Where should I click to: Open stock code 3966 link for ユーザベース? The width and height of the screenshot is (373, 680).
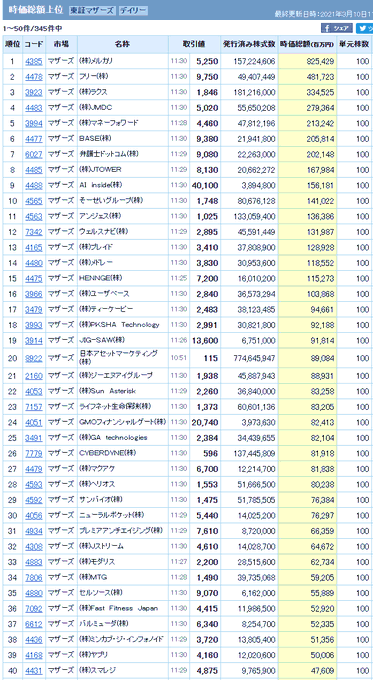pos(33,294)
